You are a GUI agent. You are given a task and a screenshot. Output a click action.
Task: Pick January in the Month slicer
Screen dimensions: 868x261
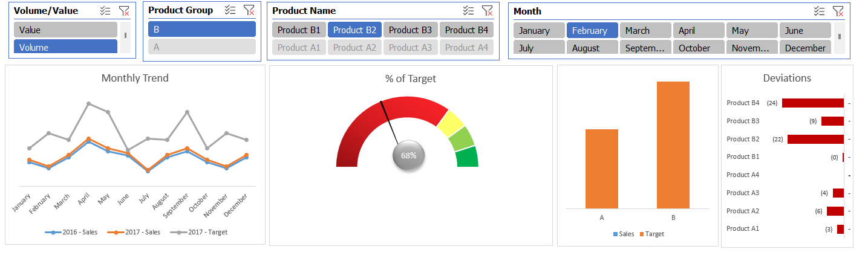coord(538,30)
